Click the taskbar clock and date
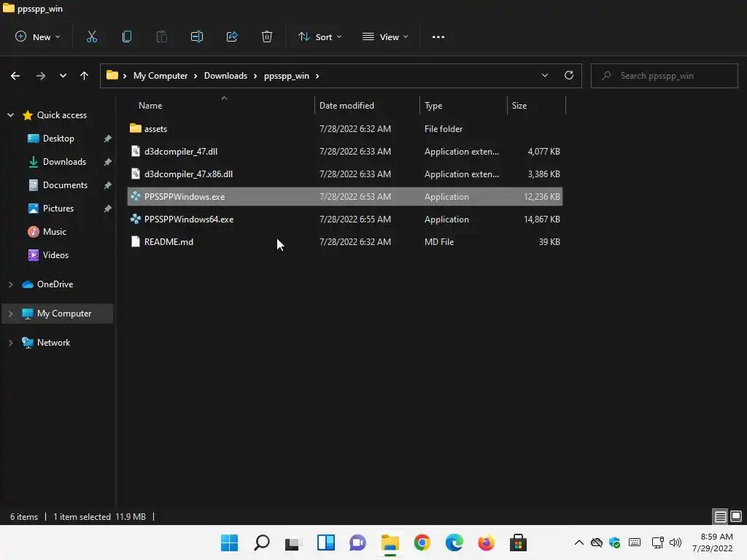The width and height of the screenshot is (747, 560). click(x=712, y=542)
